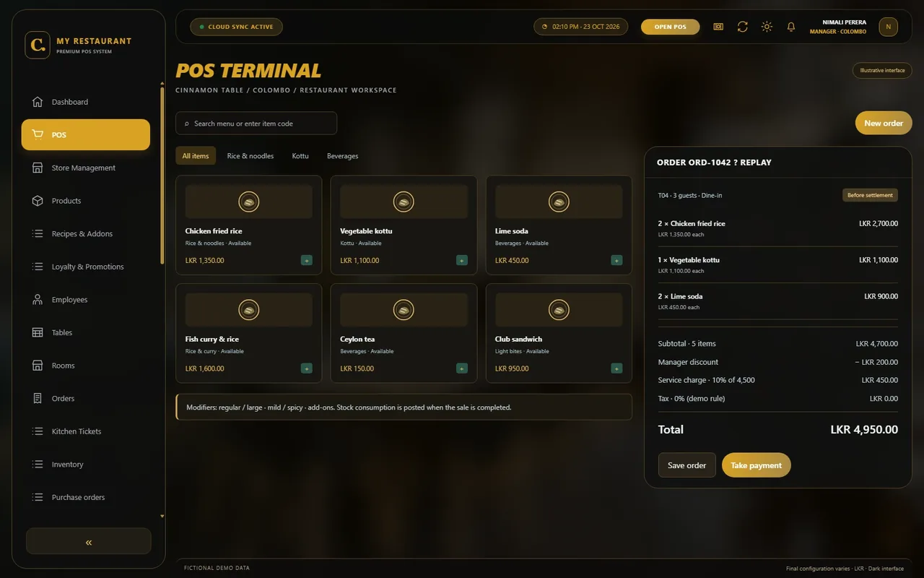
Task: Click the Take payment button
Action: click(x=757, y=465)
